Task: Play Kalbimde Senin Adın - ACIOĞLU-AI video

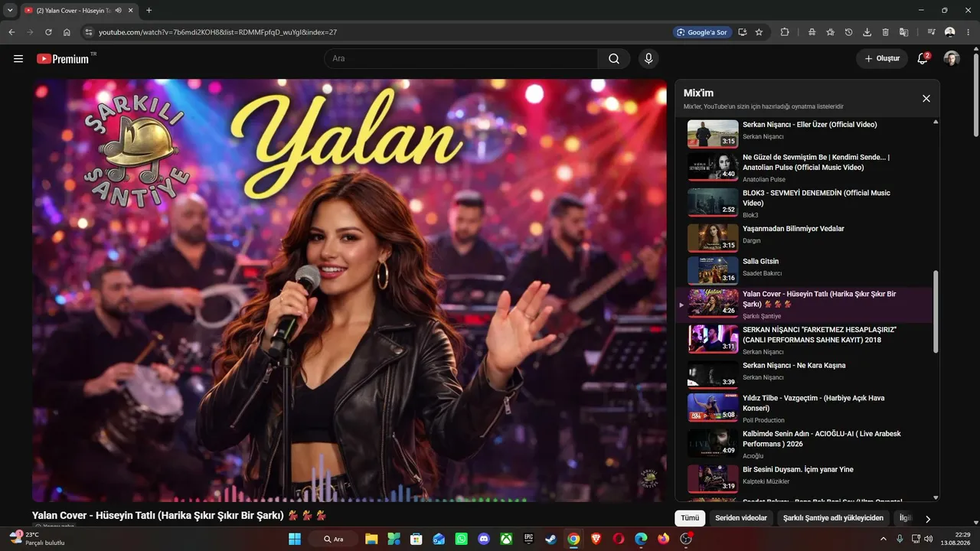Action: click(804, 444)
